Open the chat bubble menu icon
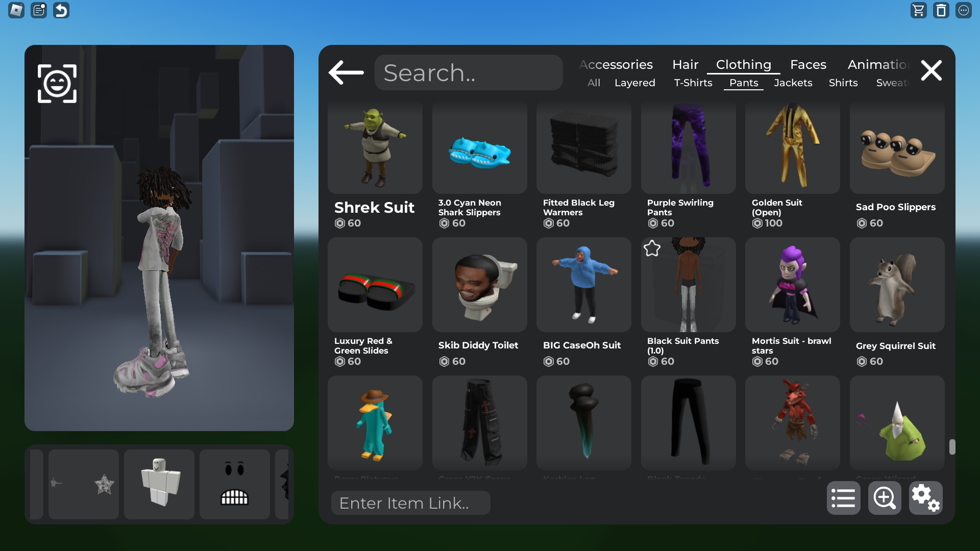Viewport: 980px width, 551px height. pyautogui.click(x=963, y=10)
